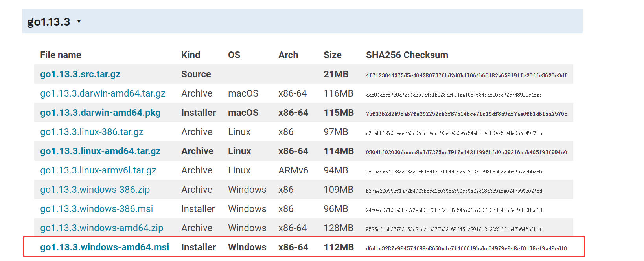Click the Kind column header

point(191,55)
